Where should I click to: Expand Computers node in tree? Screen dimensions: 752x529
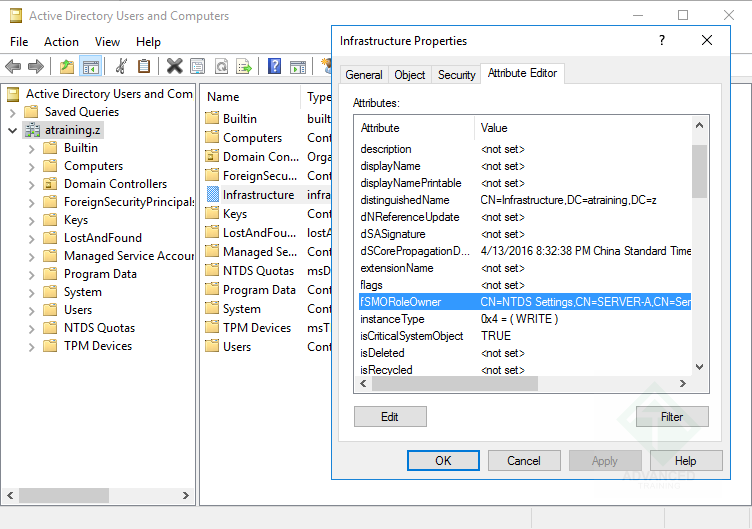(x=32, y=167)
